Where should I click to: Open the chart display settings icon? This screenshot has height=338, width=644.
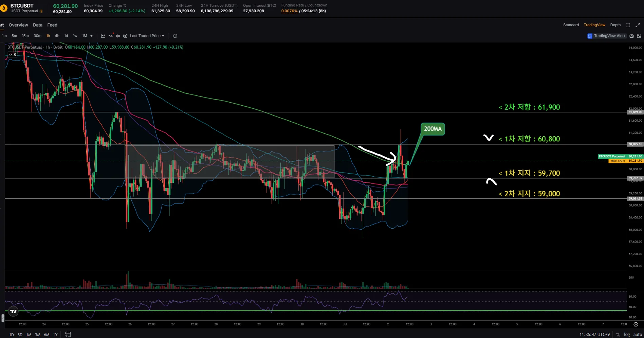[111, 36]
